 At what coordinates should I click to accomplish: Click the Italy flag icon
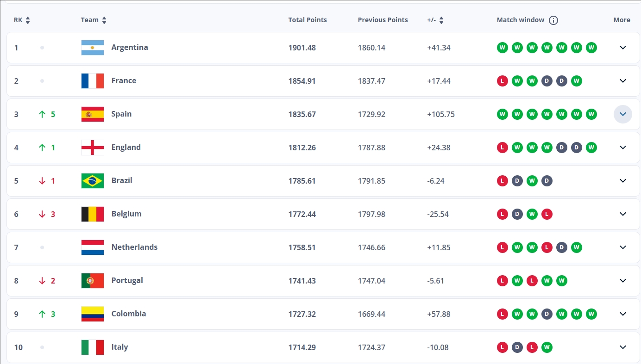tap(93, 347)
